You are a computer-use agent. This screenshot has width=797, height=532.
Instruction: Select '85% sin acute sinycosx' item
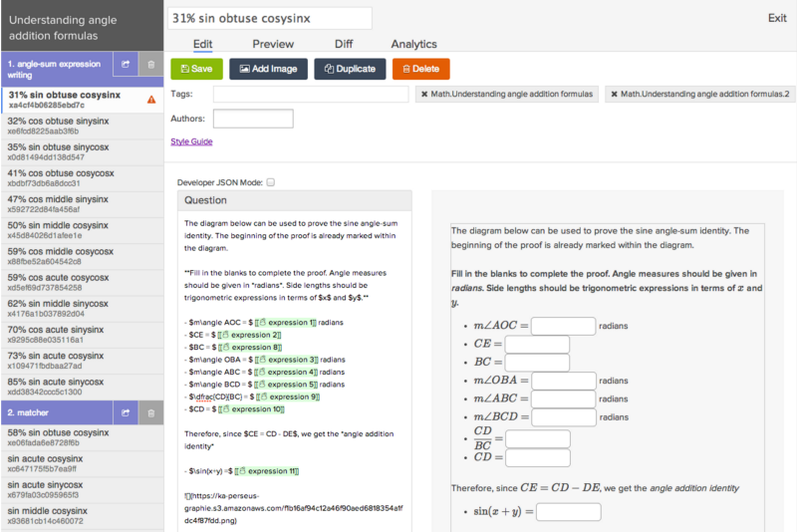click(x=83, y=387)
